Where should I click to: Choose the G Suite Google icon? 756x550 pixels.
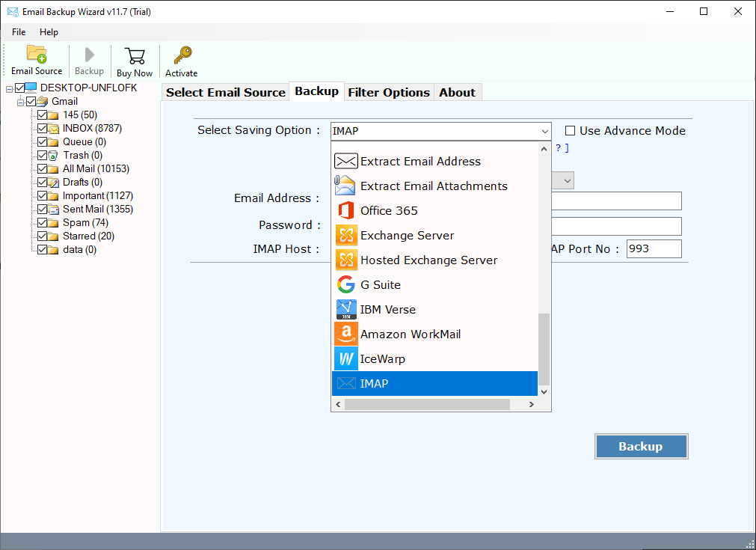coord(345,284)
